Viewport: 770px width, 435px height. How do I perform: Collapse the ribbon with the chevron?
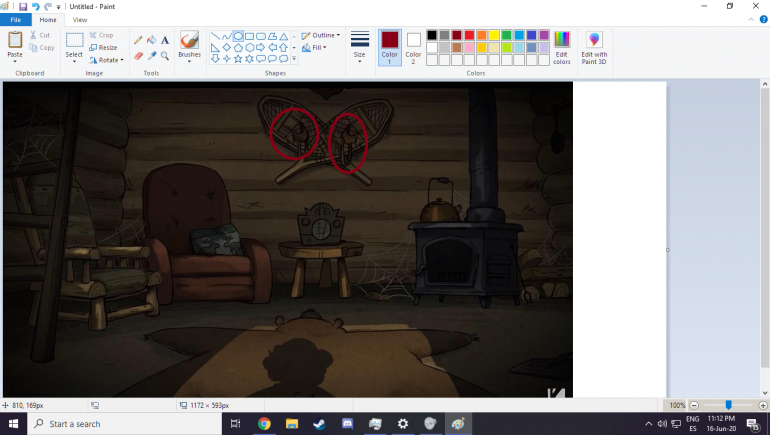[751, 20]
